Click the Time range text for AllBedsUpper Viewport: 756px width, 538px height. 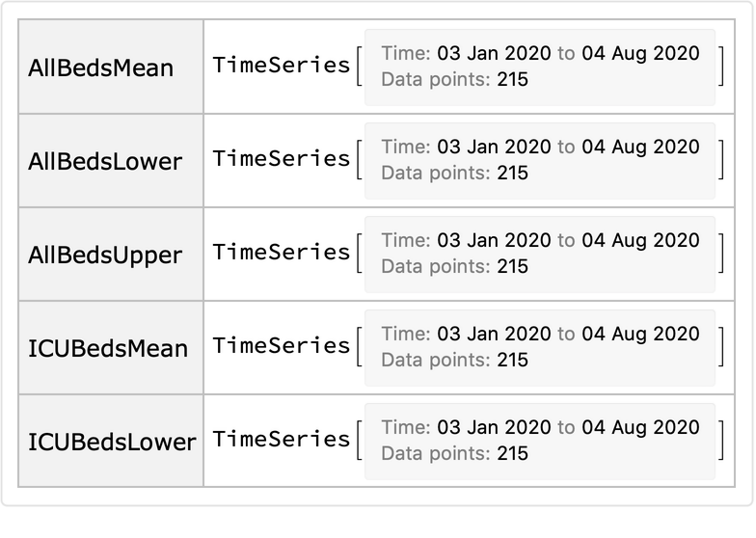[x=540, y=241]
